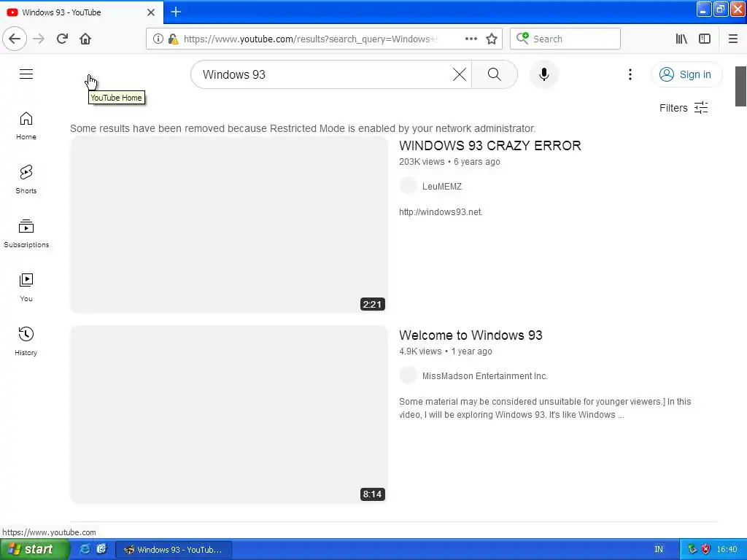Image resolution: width=747 pixels, height=560 pixels.
Task: Open the page actions three-dot menu
Action: click(x=471, y=39)
